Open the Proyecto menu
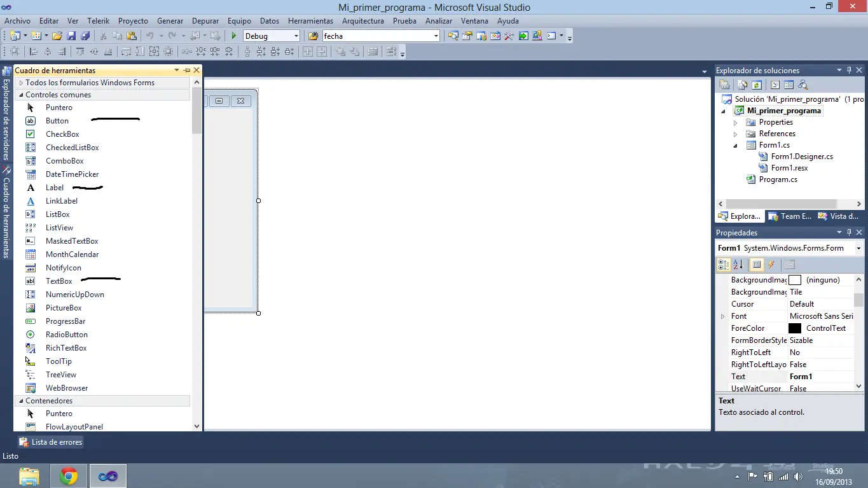 click(x=133, y=20)
